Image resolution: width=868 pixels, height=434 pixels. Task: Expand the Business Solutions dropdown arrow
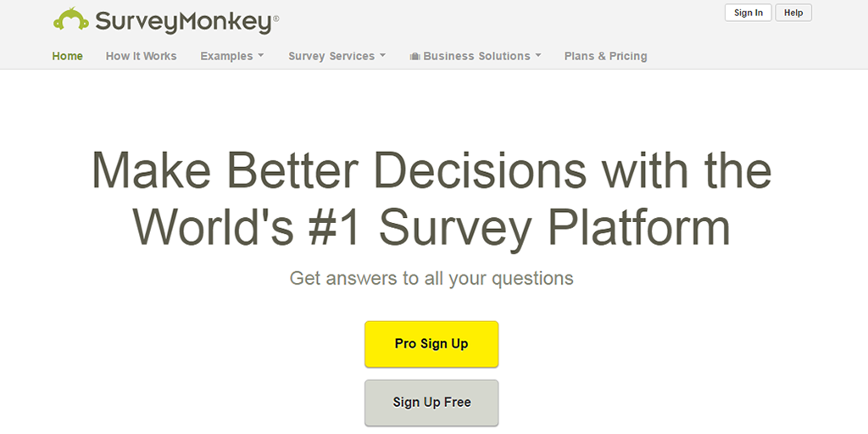[538, 56]
